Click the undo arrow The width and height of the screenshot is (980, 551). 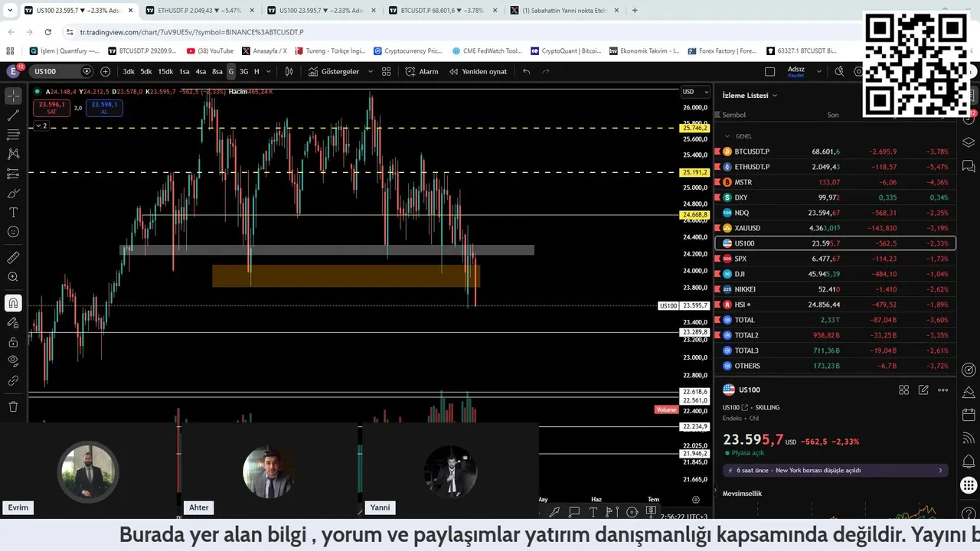click(526, 71)
